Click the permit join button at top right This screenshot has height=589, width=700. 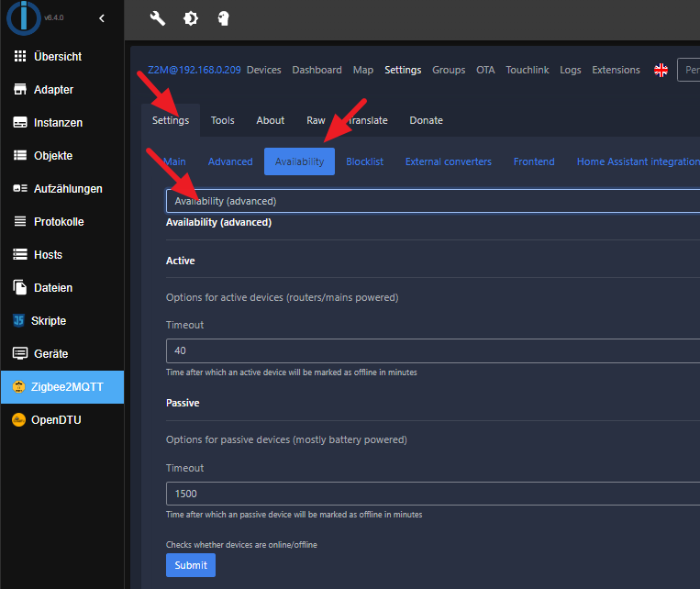click(x=689, y=70)
